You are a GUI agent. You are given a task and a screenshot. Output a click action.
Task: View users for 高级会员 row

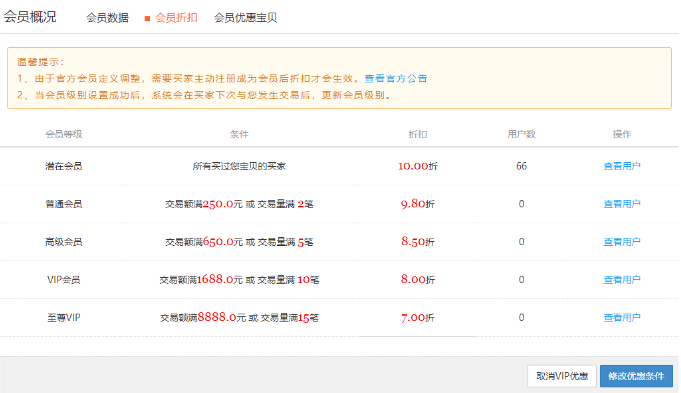(622, 241)
